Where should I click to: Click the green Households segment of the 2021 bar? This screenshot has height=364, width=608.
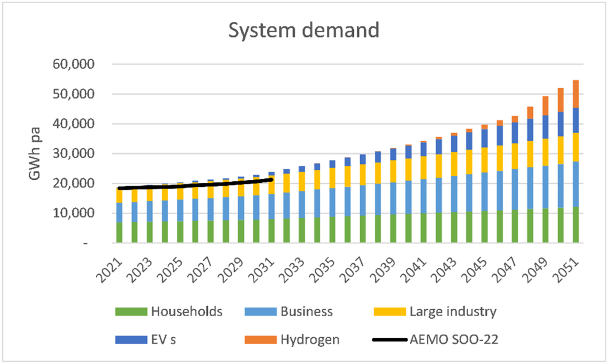pyautogui.click(x=120, y=233)
